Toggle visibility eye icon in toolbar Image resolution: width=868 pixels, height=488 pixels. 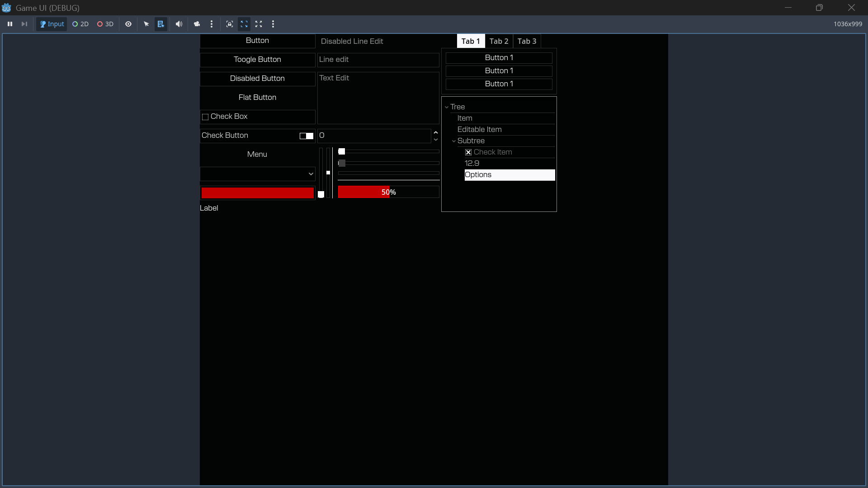pyautogui.click(x=128, y=24)
